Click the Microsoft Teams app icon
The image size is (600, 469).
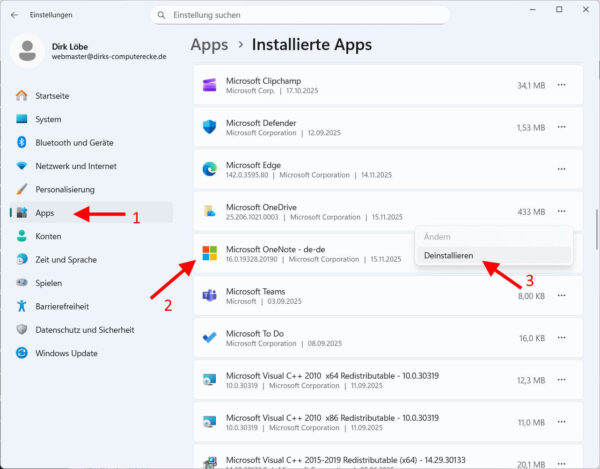point(209,295)
